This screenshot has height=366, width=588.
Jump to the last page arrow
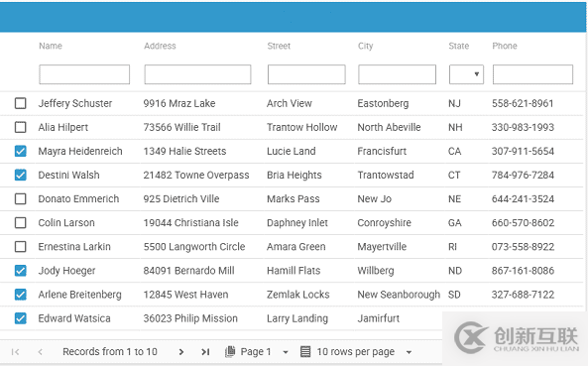205,352
